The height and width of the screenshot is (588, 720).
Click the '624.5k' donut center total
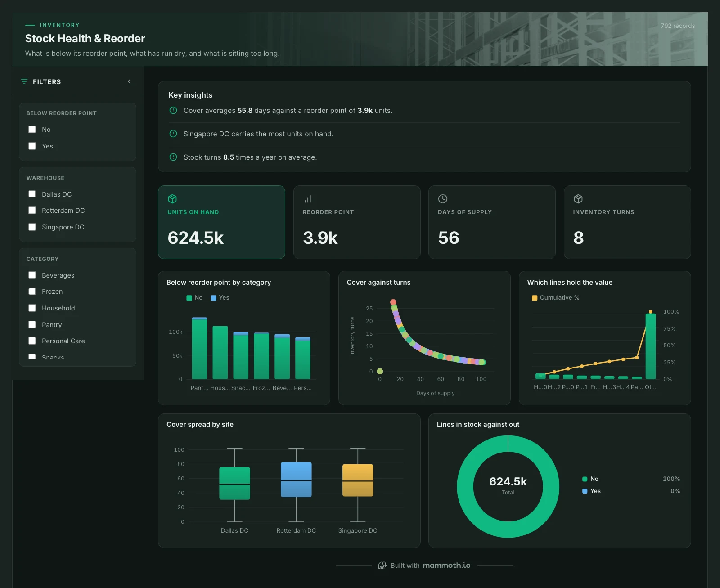508,481
